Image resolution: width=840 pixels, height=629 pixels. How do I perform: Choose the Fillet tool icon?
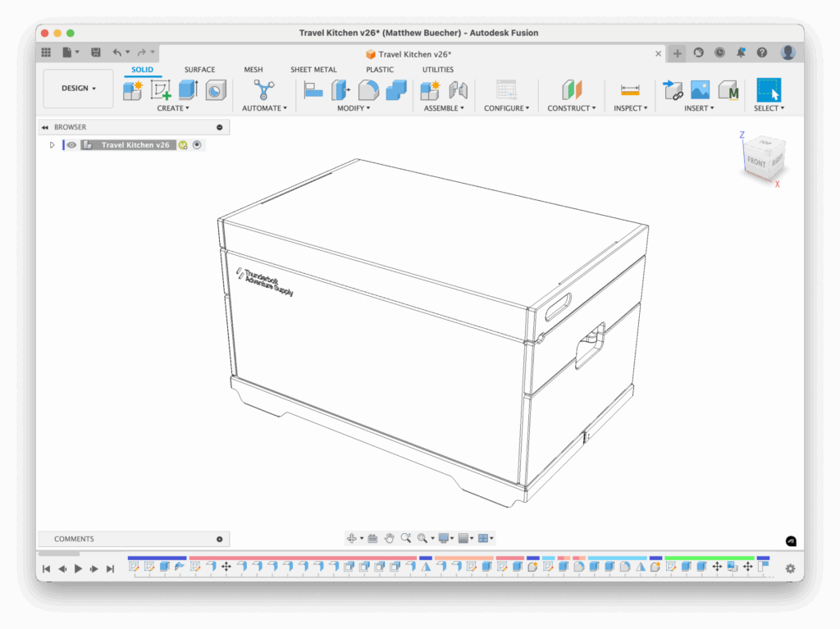(368, 89)
